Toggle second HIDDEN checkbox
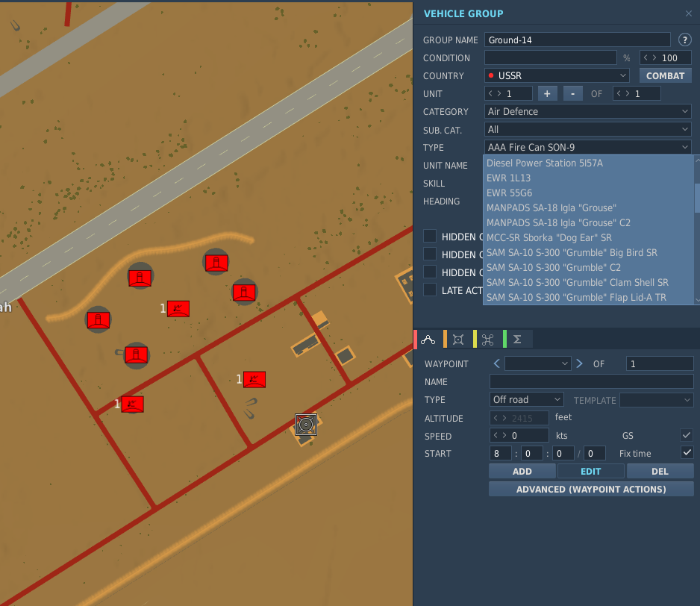 pyautogui.click(x=429, y=254)
